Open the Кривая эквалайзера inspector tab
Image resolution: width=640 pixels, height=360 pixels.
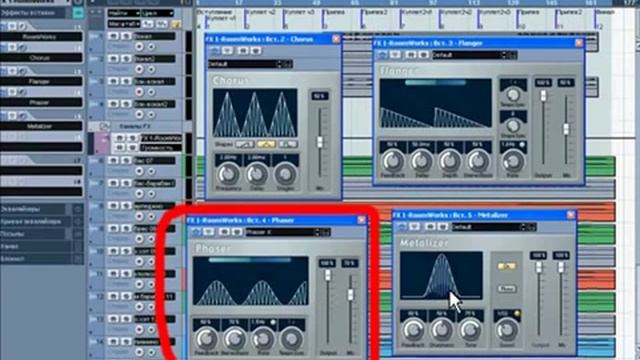(36, 222)
